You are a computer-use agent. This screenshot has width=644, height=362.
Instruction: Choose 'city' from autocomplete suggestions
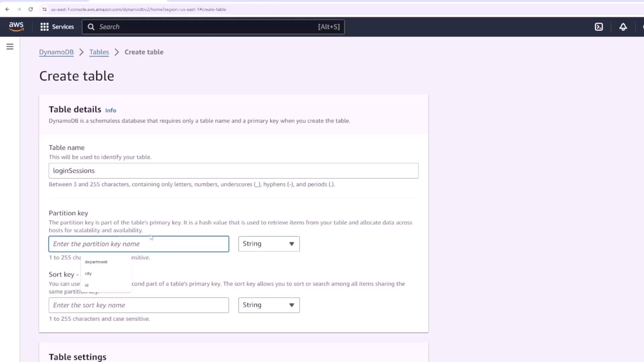tap(88, 274)
